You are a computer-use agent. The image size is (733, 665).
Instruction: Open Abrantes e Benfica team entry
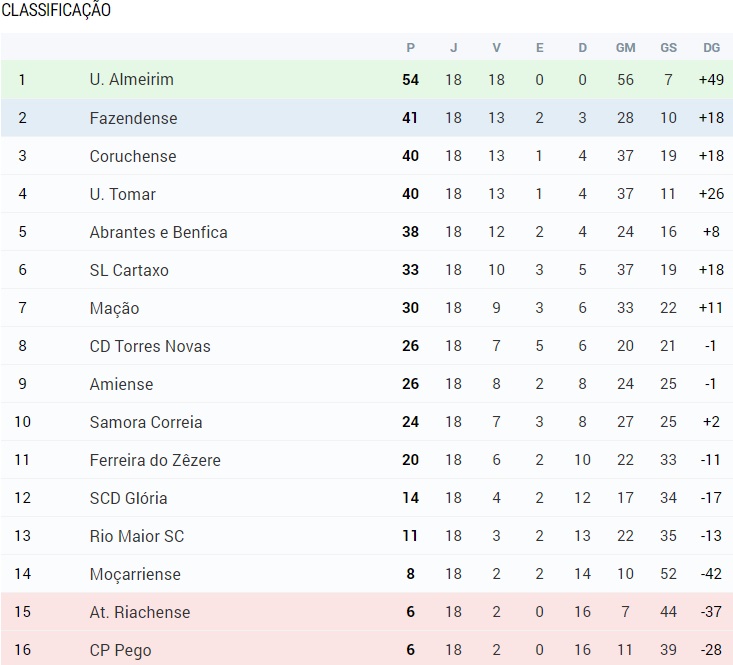[x=158, y=232]
